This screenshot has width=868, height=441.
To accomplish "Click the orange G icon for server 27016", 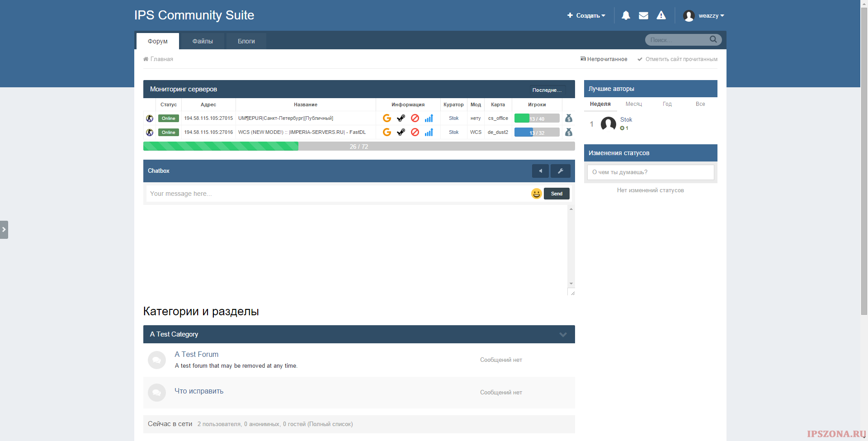I will tap(387, 132).
